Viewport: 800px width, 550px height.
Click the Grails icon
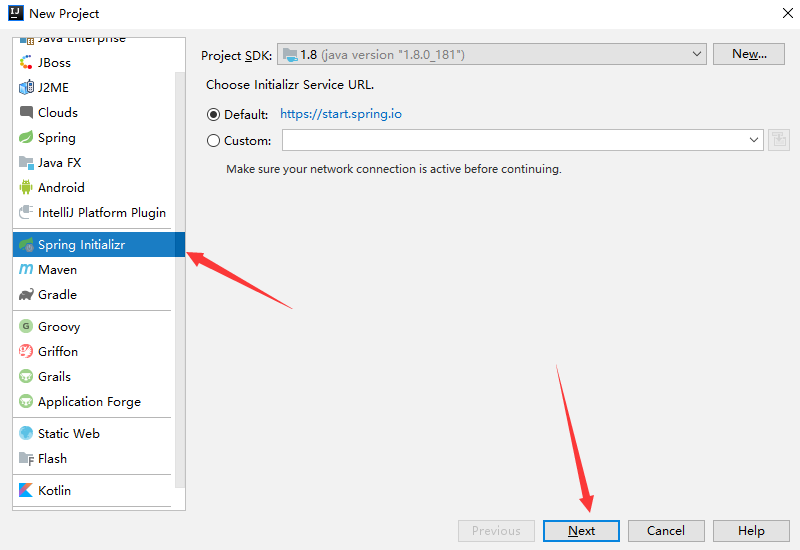pyautogui.click(x=26, y=377)
